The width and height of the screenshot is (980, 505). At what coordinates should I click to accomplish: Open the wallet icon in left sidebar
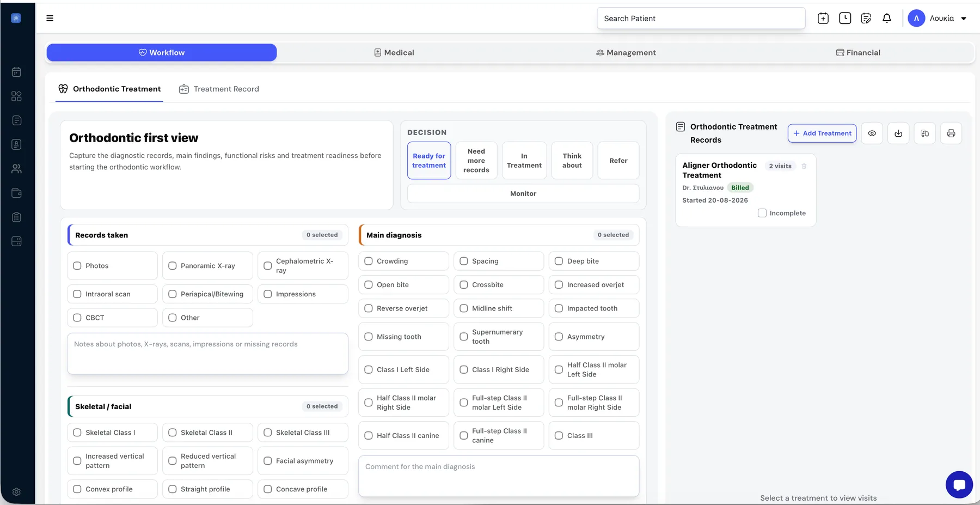click(17, 193)
